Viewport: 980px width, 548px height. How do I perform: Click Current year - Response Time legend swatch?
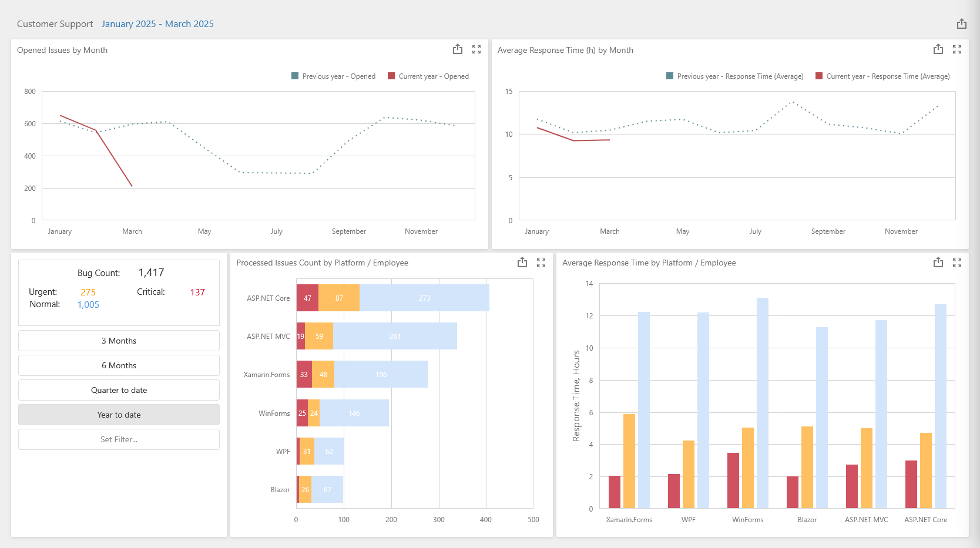click(x=819, y=76)
